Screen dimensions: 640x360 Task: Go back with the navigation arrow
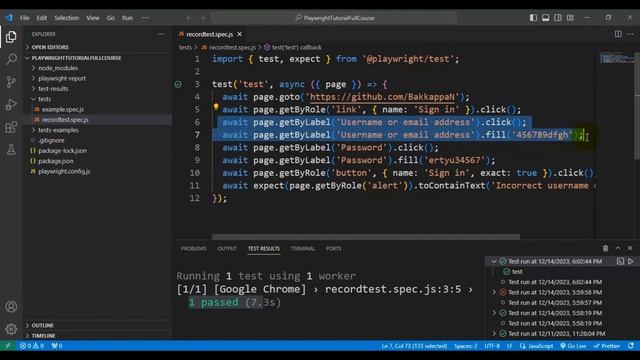(x=189, y=18)
